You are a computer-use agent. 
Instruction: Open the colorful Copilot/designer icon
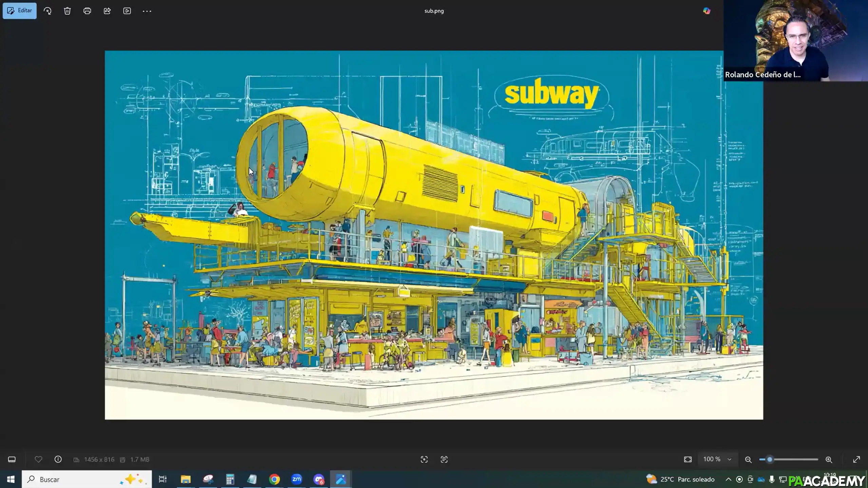coord(707,11)
